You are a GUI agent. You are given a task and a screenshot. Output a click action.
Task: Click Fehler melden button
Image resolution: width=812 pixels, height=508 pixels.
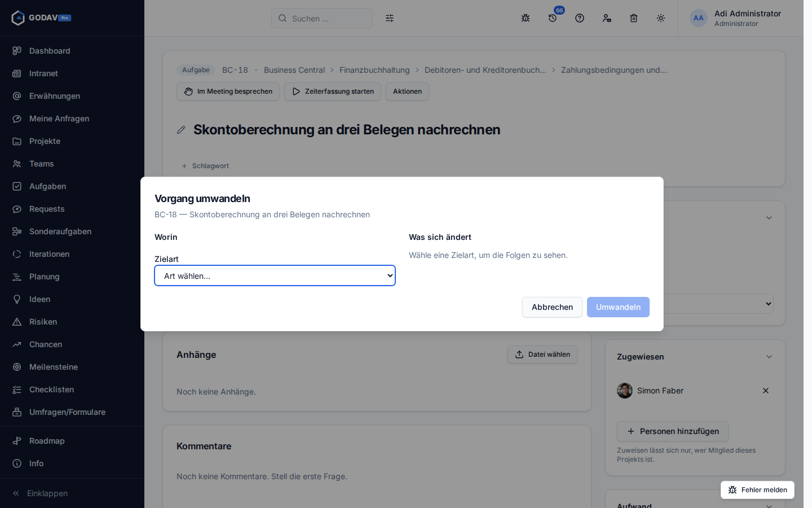pos(757,490)
